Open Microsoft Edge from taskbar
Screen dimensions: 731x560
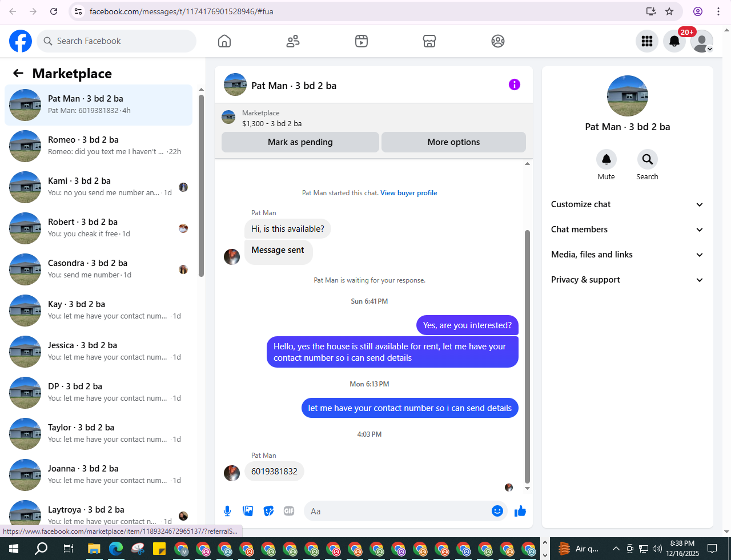(116, 549)
